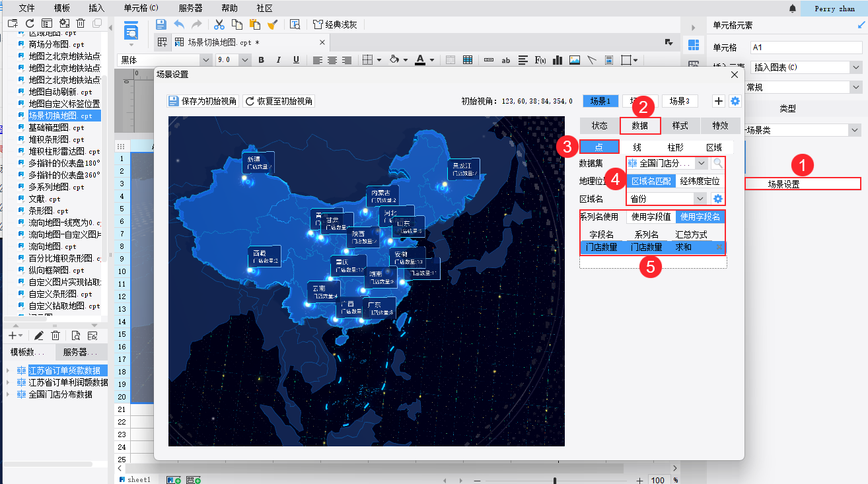
Task: Select the sheet1 tab at bottom
Action: (x=135, y=479)
